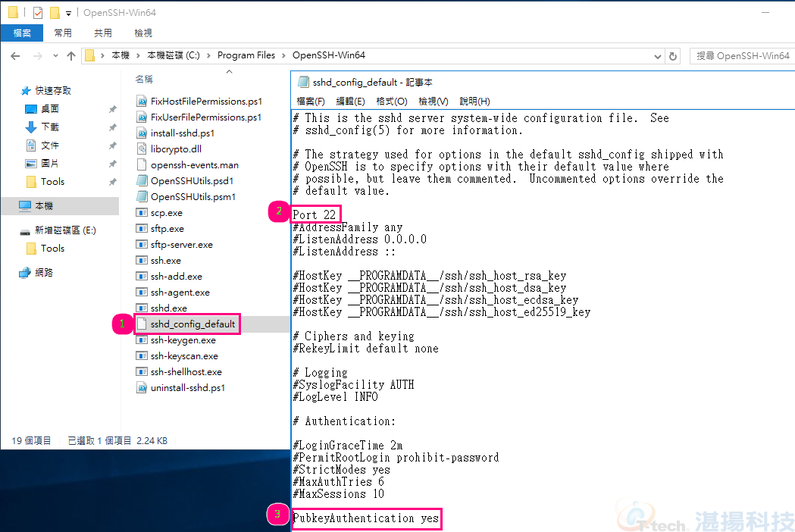This screenshot has height=532, width=795.
Task: Select sshd_config_default file icon
Action: 142,324
